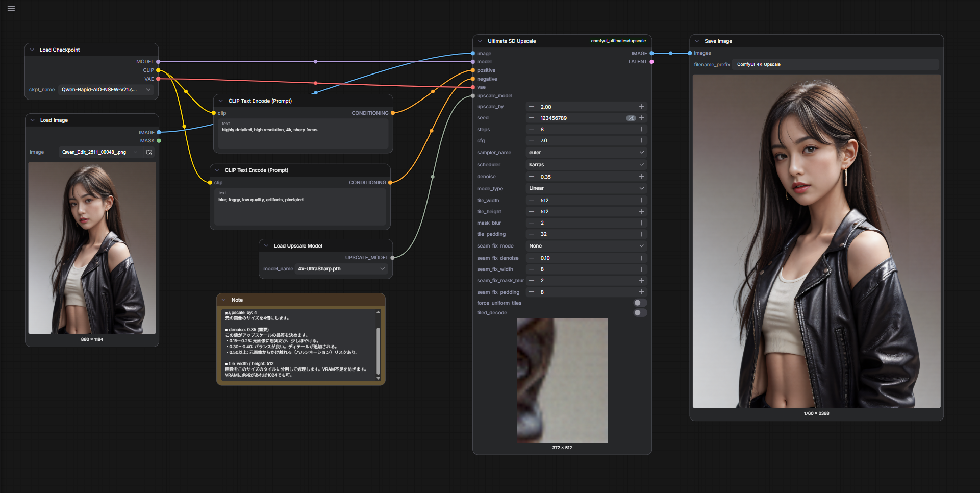
Task: Open the hamburger main menu
Action: point(11,9)
